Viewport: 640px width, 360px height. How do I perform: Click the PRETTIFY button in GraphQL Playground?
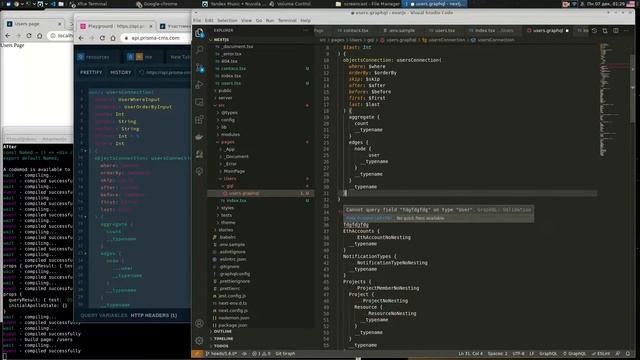click(91, 72)
